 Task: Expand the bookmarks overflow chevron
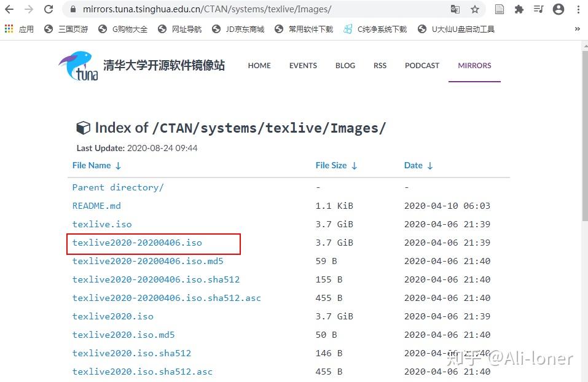pyautogui.click(x=576, y=28)
